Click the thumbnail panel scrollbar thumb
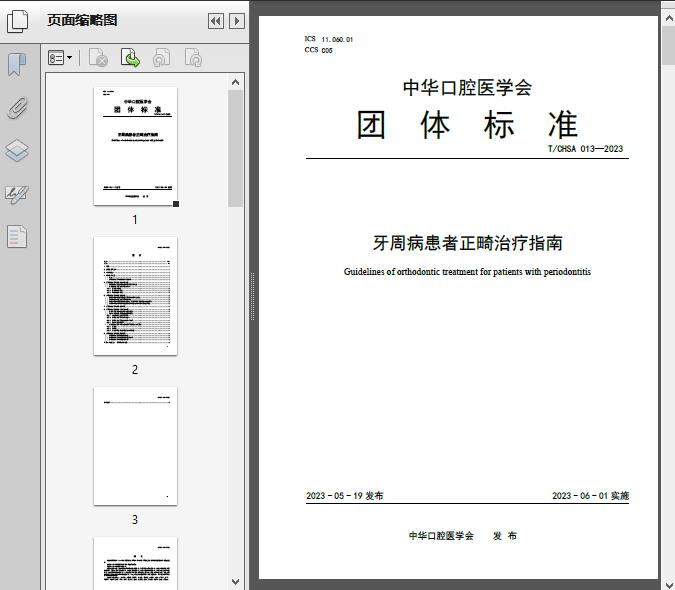675x590 pixels. pos(235,148)
